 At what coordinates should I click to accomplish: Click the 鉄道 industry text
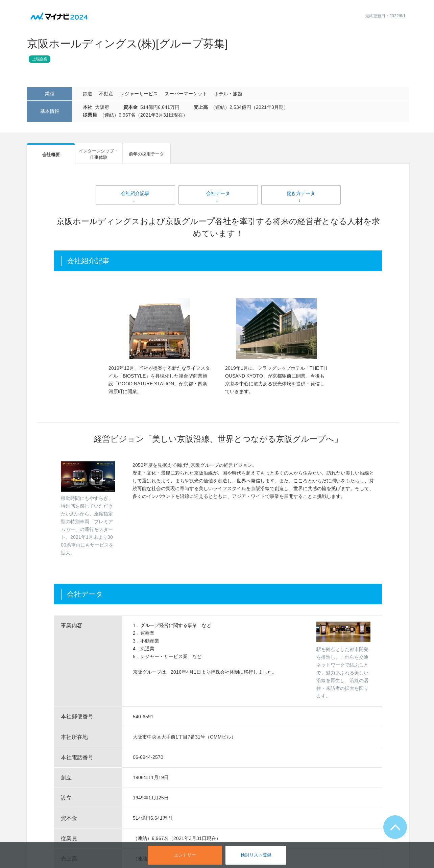[88, 94]
